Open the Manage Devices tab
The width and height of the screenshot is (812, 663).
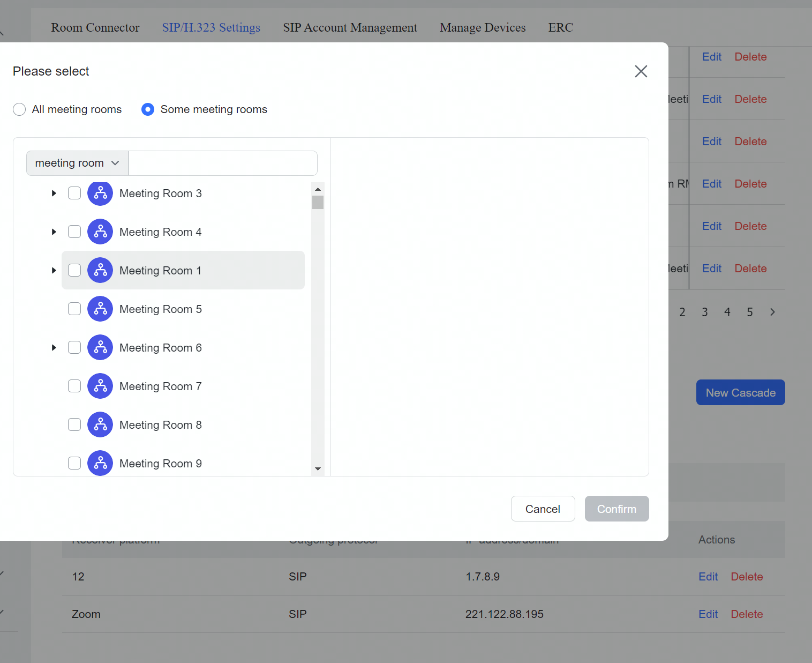point(483,27)
